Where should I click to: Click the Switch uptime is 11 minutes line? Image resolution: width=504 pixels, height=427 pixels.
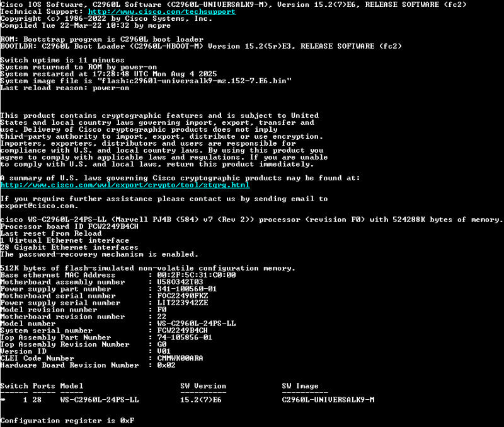click(62, 60)
